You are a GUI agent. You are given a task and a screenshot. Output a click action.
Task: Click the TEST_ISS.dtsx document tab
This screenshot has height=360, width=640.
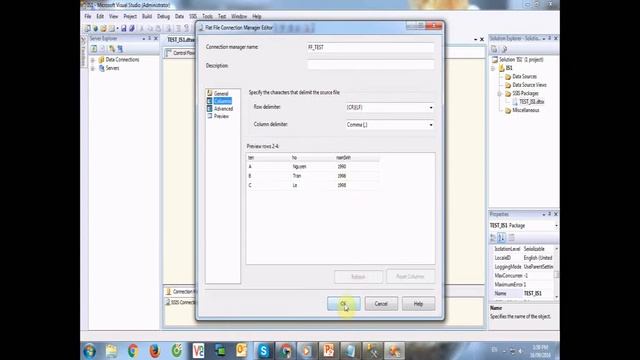180,40
